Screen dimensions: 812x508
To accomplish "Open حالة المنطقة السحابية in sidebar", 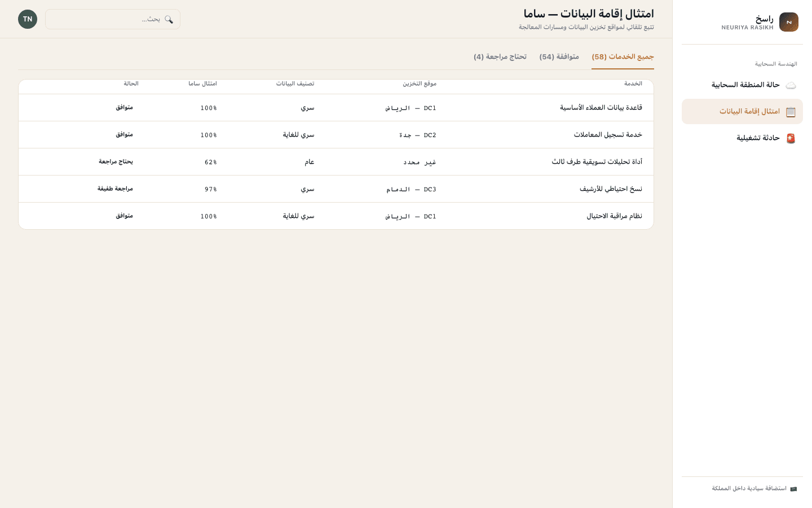I will pos(742,85).
